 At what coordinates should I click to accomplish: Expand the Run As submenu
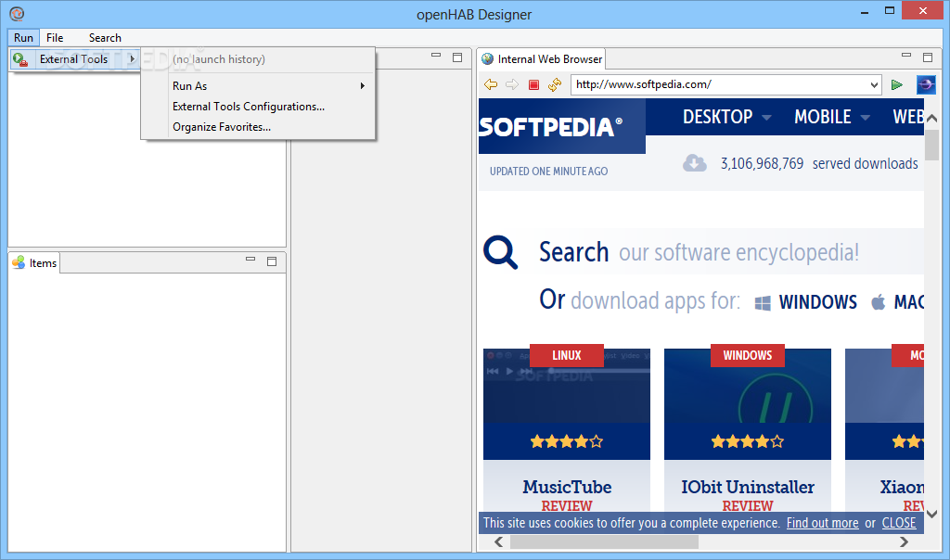(x=270, y=86)
